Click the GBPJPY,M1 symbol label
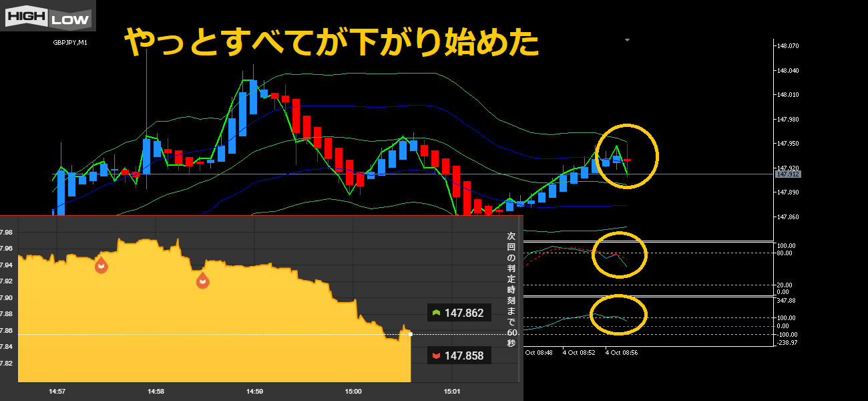This screenshot has width=868, height=401. (x=70, y=43)
